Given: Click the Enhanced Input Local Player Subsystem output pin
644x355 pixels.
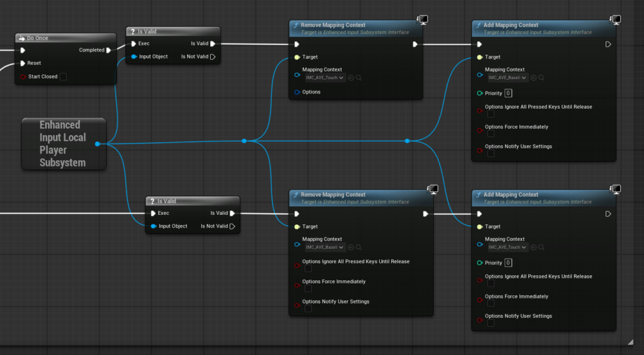Looking at the screenshot, I should click(97, 144).
